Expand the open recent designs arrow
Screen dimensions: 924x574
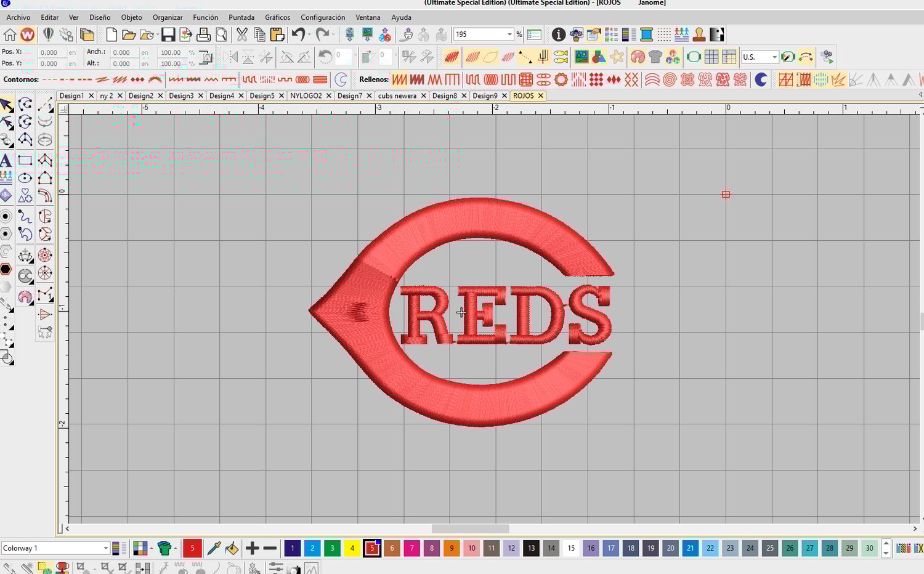tap(157, 34)
